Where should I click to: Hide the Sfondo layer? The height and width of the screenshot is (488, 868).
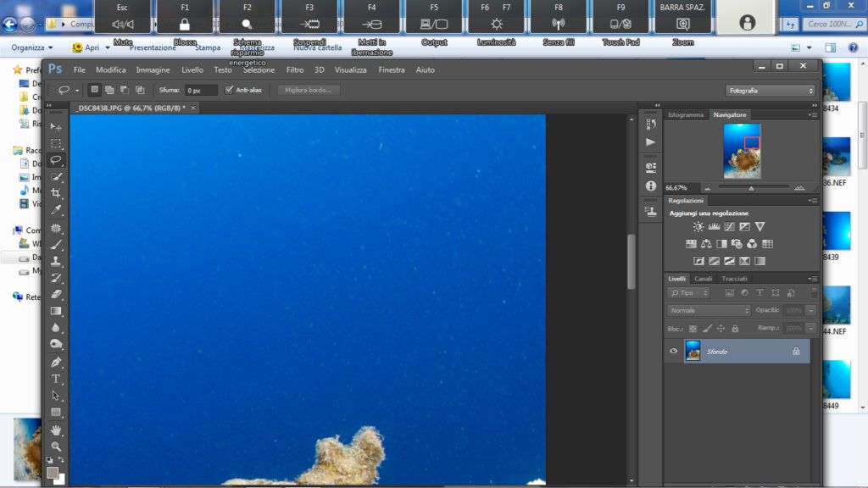(x=674, y=351)
